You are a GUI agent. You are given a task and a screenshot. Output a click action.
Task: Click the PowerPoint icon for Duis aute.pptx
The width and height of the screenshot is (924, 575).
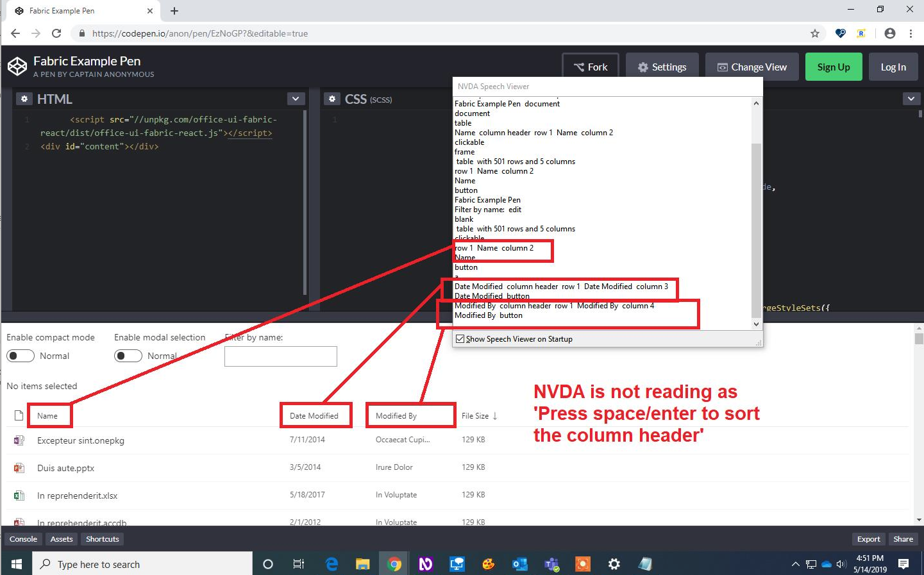[18, 467]
